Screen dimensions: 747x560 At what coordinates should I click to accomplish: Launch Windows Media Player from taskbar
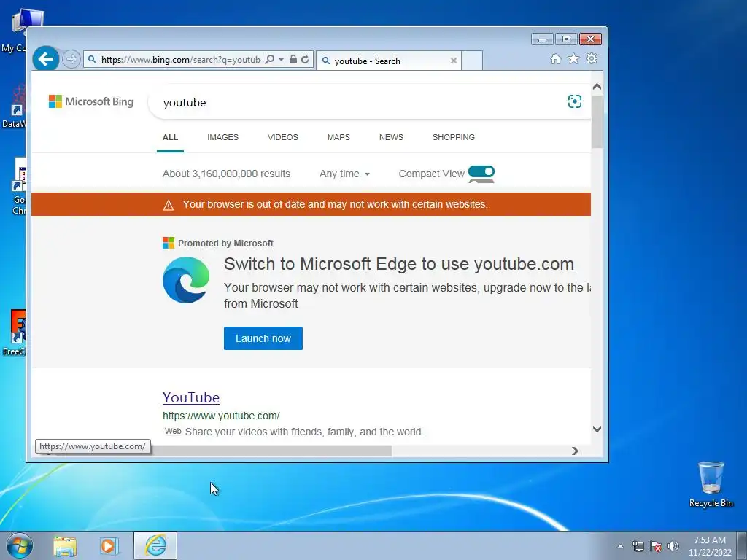109,545
